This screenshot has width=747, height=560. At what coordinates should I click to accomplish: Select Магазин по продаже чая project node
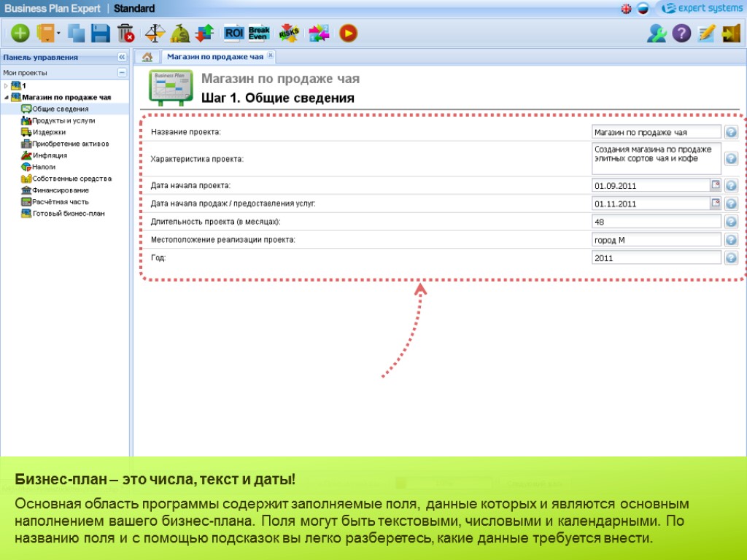[x=61, y=97]
